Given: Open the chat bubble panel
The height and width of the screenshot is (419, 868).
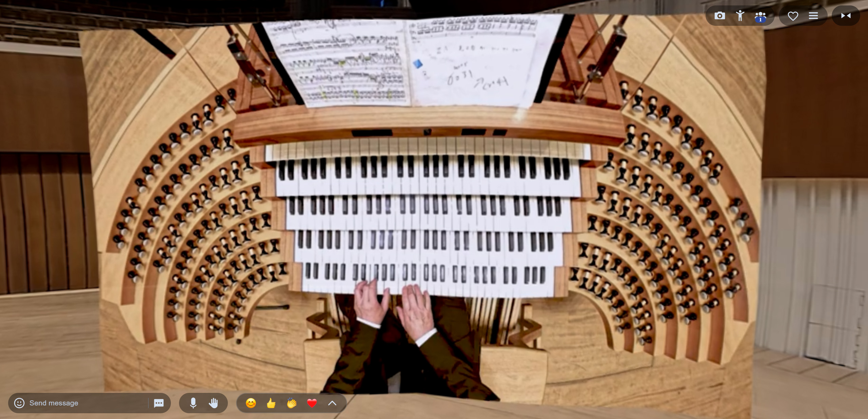Looking at the screenshot, I should pos(159,403).
